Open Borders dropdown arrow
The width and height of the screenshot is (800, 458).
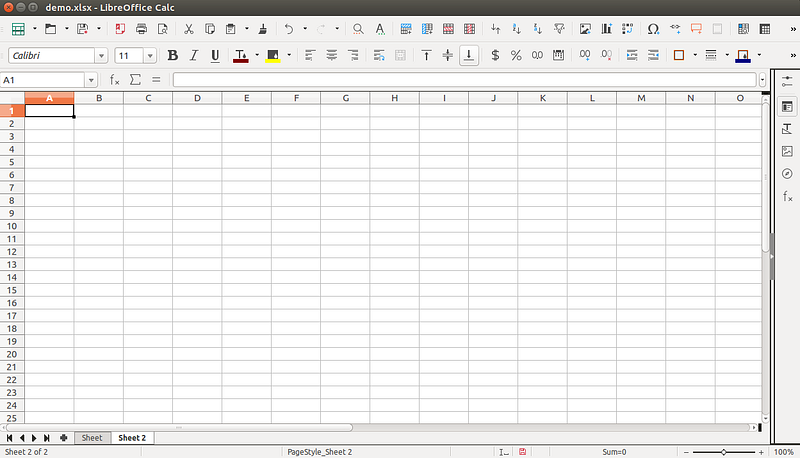coord(695,55)
